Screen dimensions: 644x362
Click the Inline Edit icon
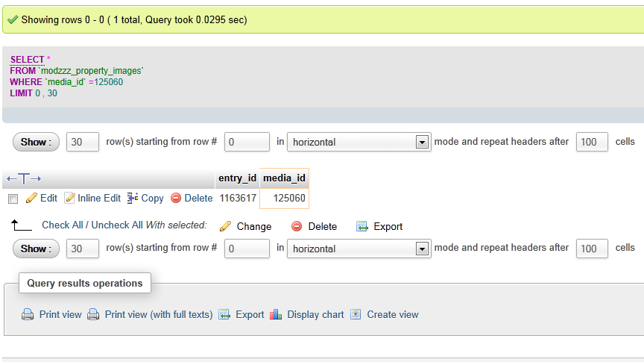[x=70, y=199]
